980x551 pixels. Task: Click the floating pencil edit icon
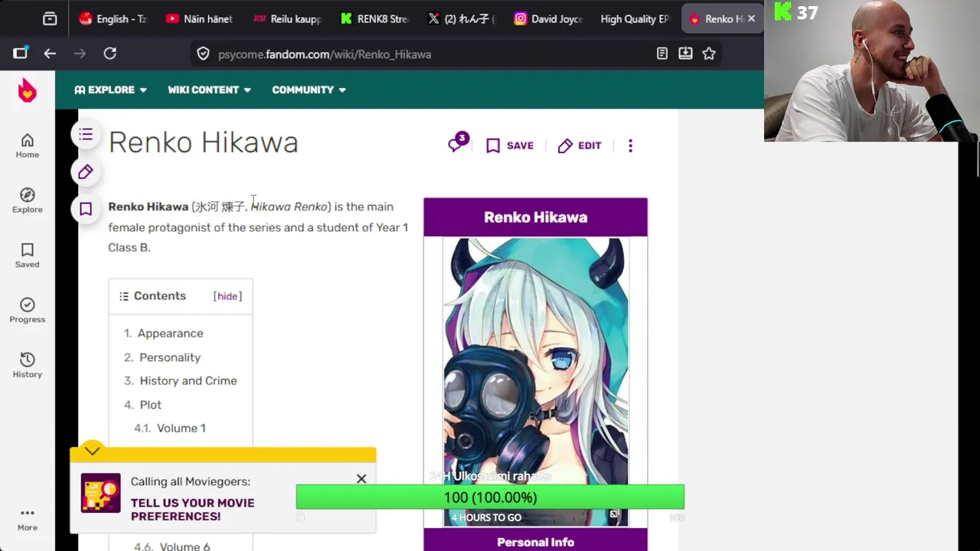(x=86, y=171)
